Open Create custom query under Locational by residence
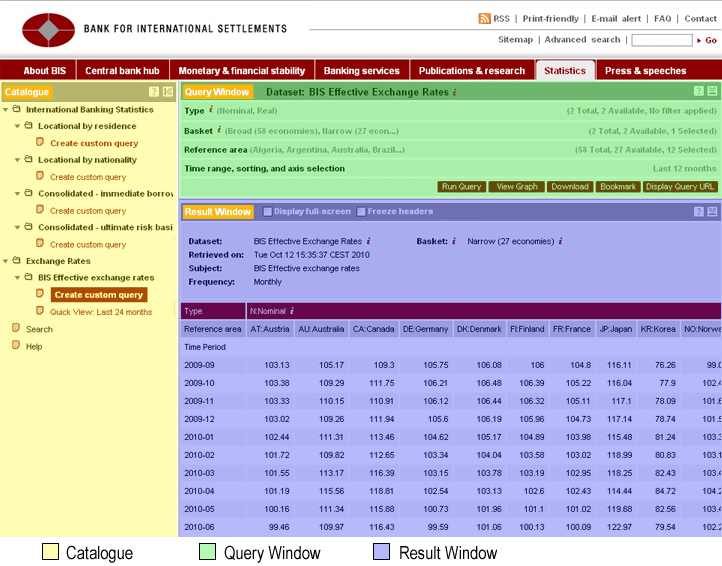Image resolution: width=722 pixels, height=566 pixels. (94, 143)
